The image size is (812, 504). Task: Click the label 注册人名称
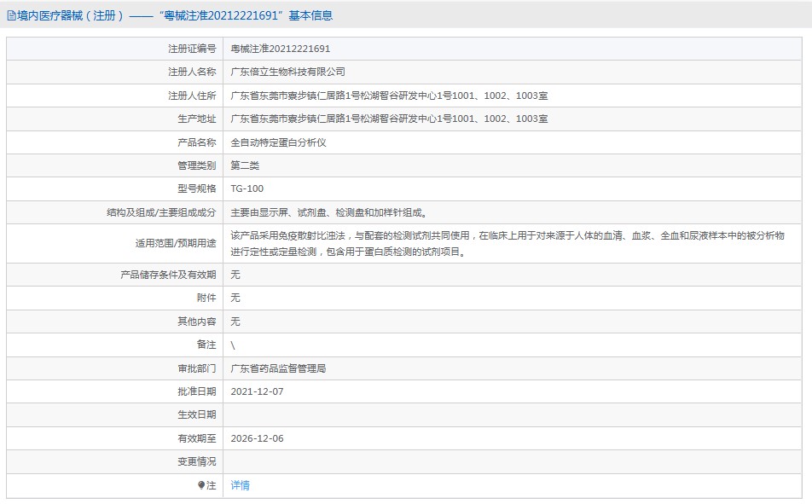tap(192, 72)
